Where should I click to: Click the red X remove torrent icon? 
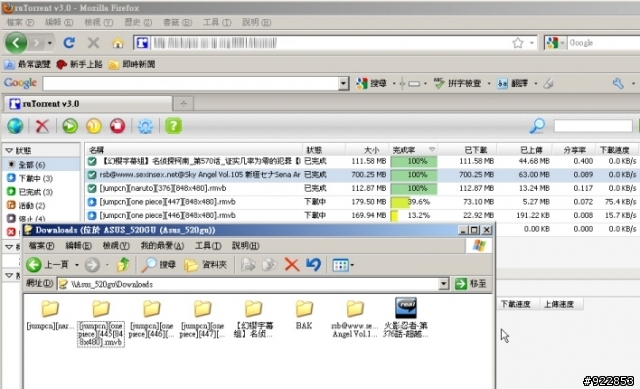(x=42, y=126)
